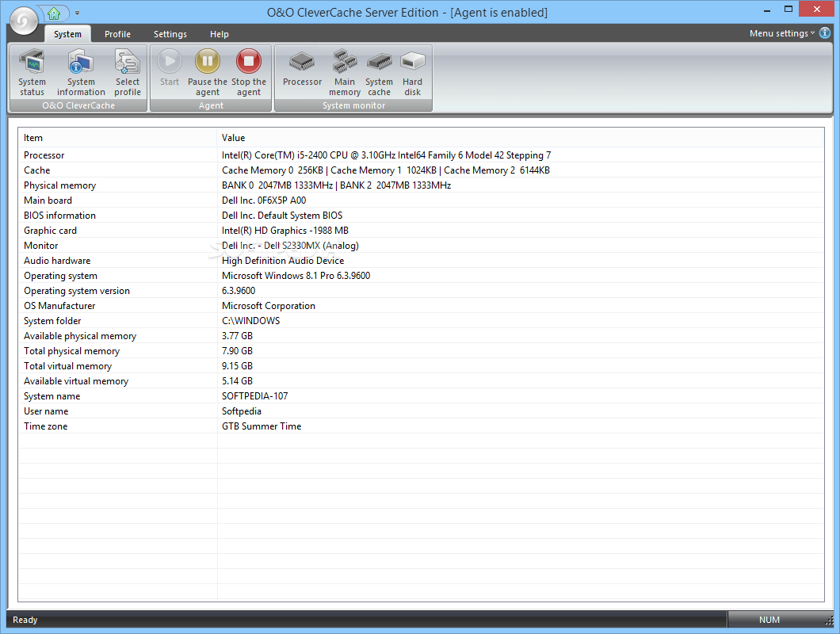The width and height of the screenshot is (840, 634).
Task: Click the Ready status bar text
Action: [x=25, y=620]
